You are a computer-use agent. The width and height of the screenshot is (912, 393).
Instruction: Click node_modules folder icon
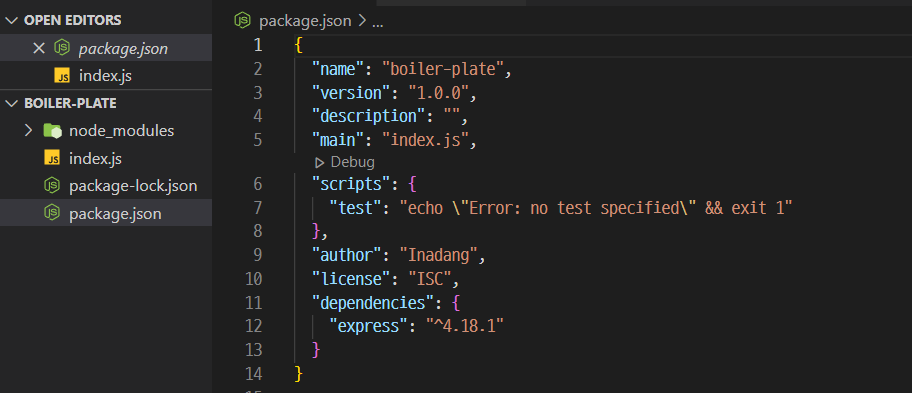pos(52,131)
